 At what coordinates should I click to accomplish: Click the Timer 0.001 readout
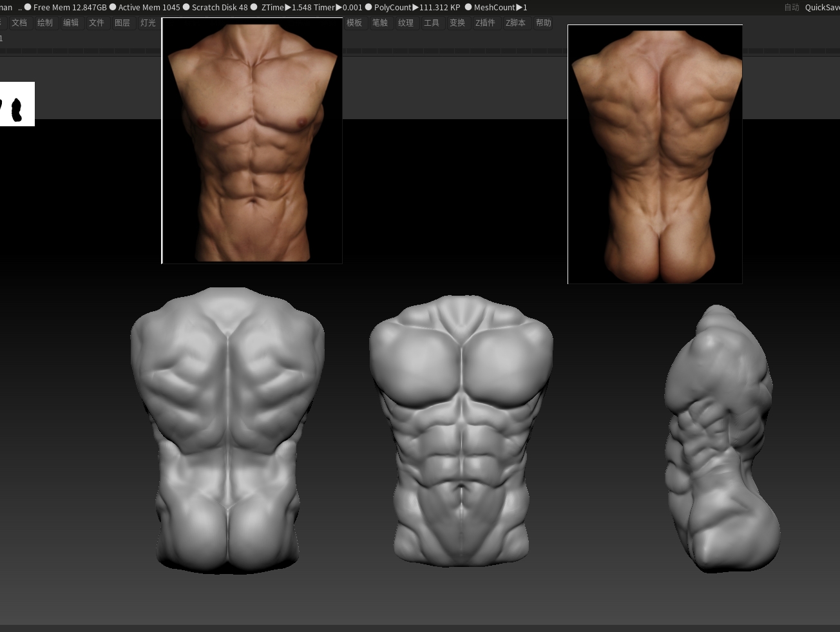pos(338,8)
